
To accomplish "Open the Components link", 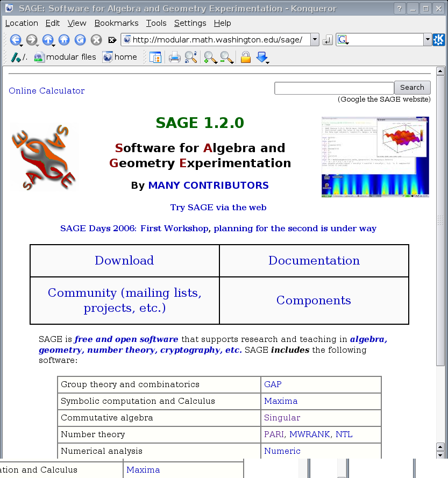I will (x=314, y=300).
